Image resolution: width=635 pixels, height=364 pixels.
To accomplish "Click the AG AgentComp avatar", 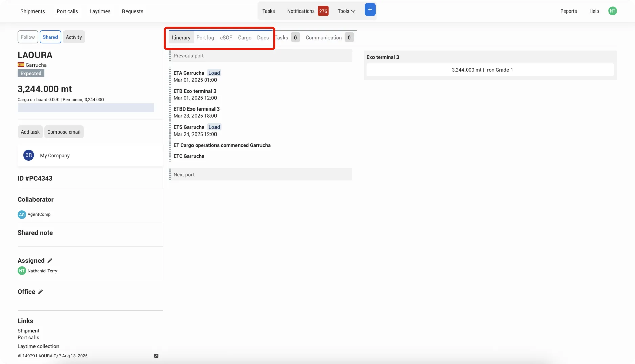I will [x=22, y=215].
